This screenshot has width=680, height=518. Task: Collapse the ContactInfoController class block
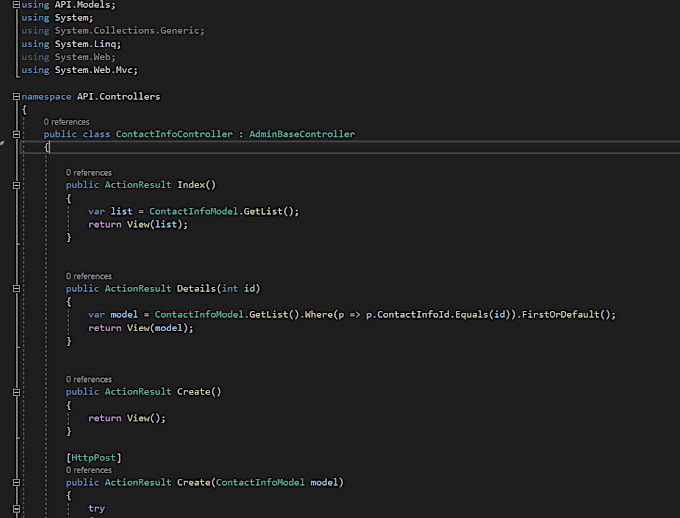tap(16, 134)
